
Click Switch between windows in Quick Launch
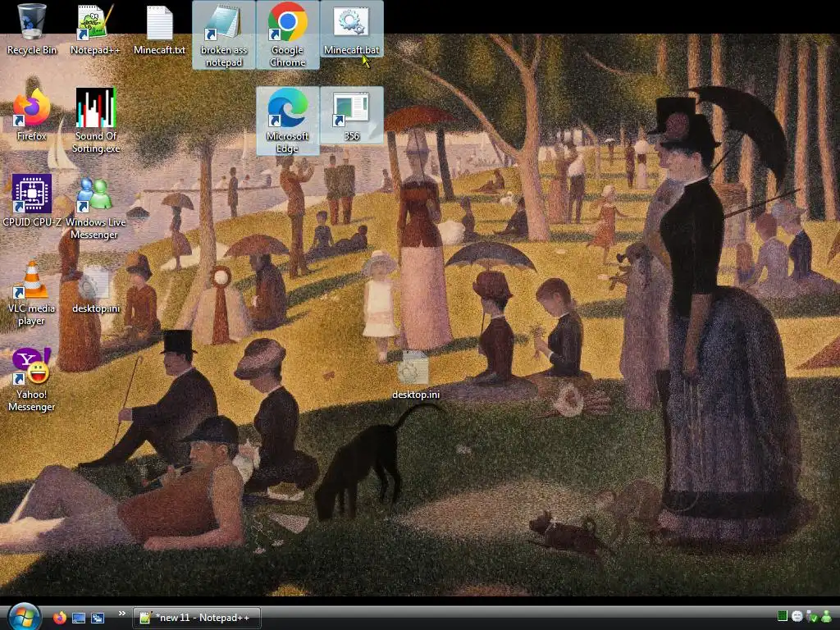[98, 618]
